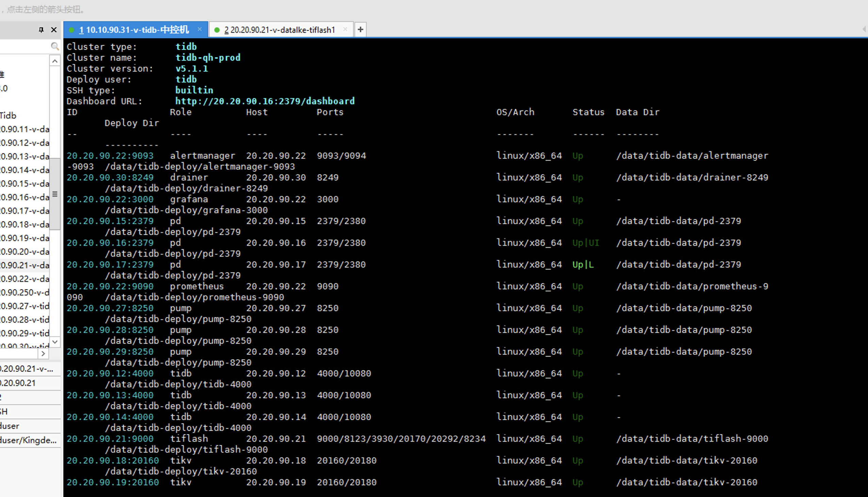Select session 20.90.11-v-da in tree

tap(24, 129)
